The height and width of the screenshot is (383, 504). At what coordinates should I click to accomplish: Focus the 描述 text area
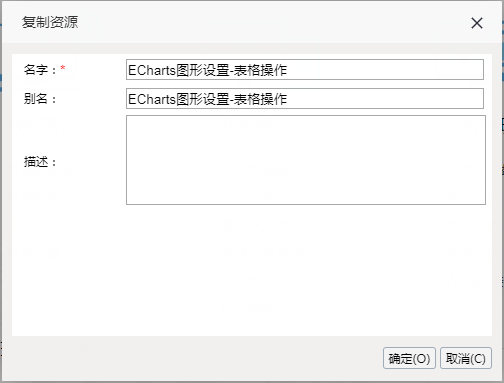(306, 160)
